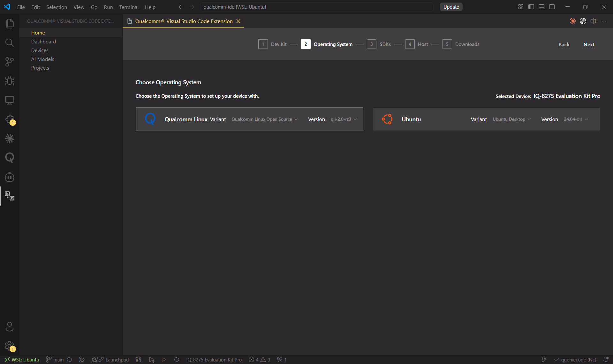Open the robot-face chat view in activity bar

(10, 177)
